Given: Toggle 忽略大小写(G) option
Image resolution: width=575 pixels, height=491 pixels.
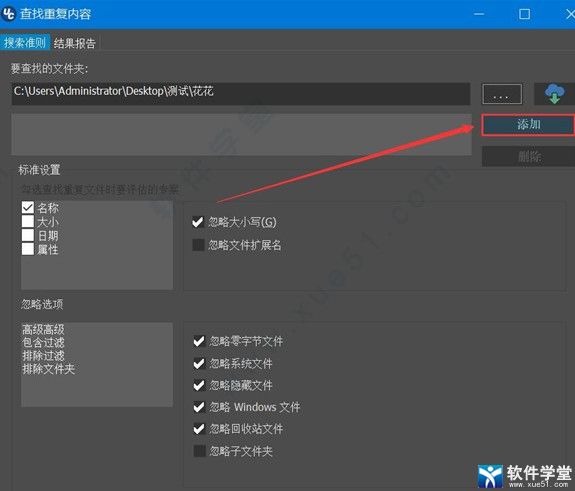Looking at the screenshot, I should pyautogui.click(x=198, y=222).
